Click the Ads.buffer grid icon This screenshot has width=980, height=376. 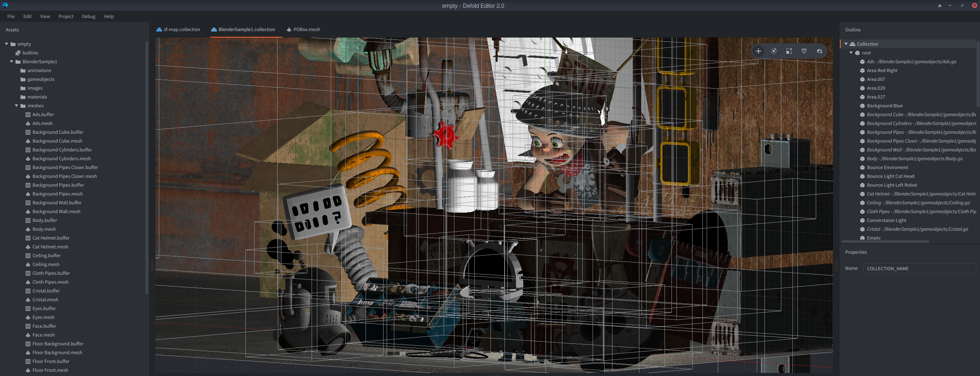[28, 115]
